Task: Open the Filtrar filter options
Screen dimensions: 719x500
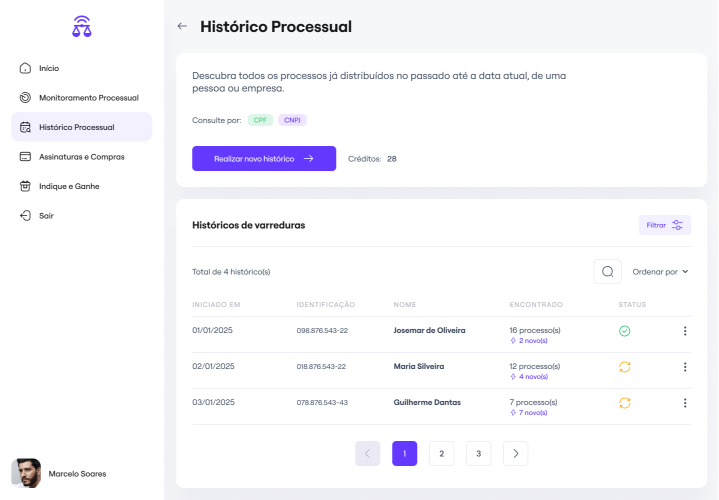Action: click(665, 225)
